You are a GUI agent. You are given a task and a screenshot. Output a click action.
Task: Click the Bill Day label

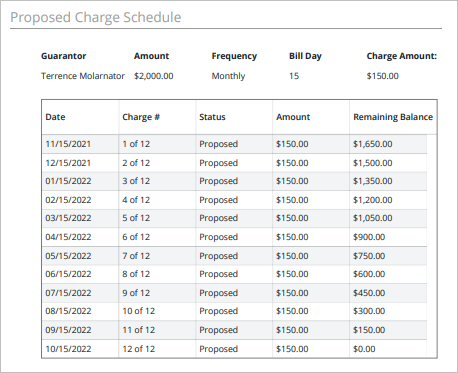[x=305, y=56]
